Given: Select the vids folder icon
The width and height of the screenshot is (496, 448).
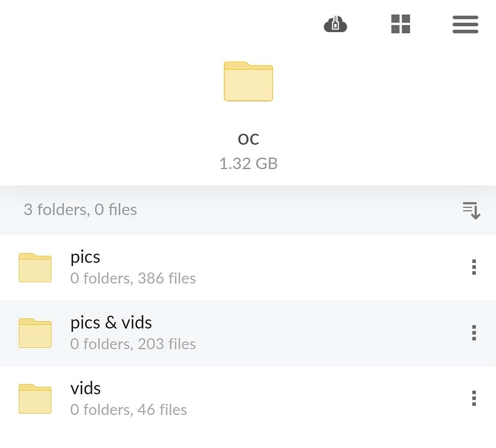Looking at the screenshot, I should [35, 399].
